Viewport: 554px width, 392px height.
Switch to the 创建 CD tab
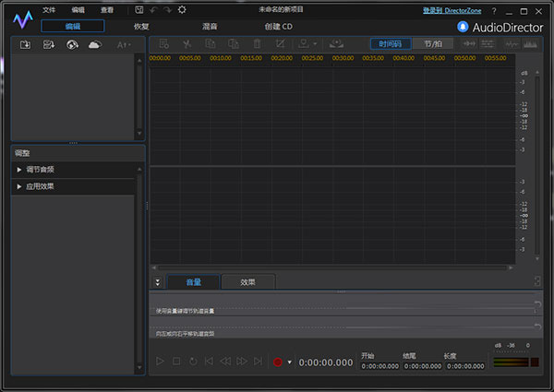(279, 27)
